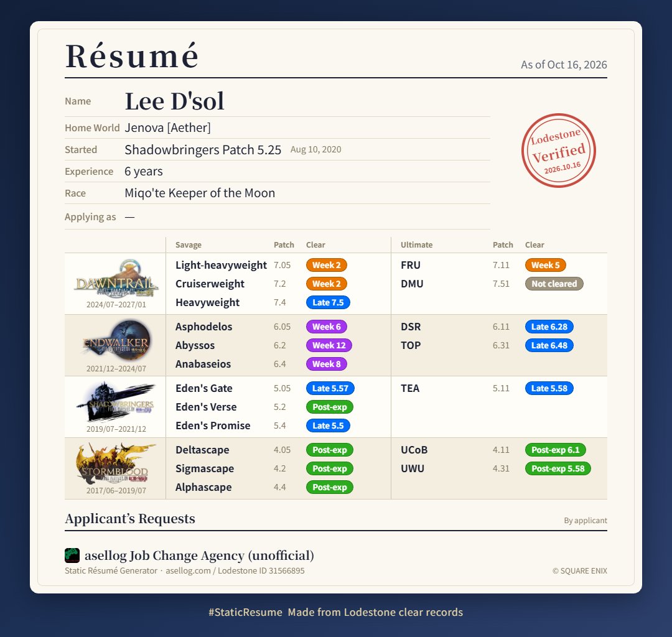
Task: Select the Week 2 badge for Cruiserweight
Action: [x=327, y=284]
